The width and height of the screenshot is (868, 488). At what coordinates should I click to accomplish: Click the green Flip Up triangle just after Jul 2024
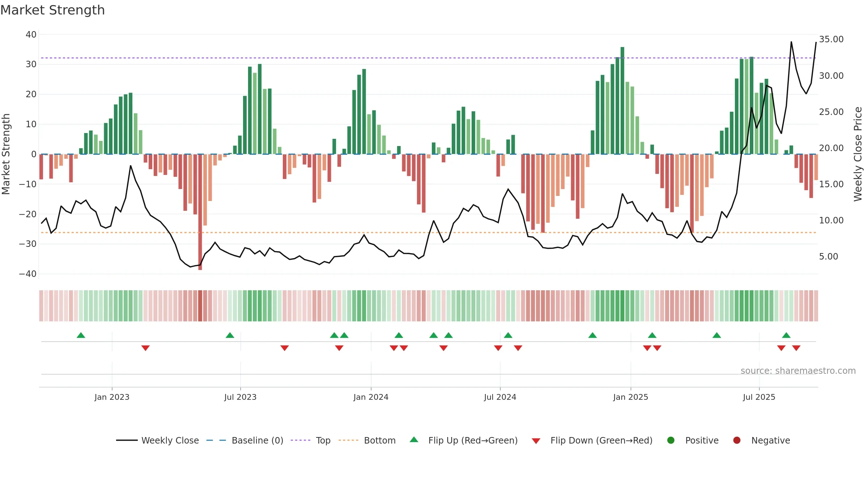pos(508,335)
